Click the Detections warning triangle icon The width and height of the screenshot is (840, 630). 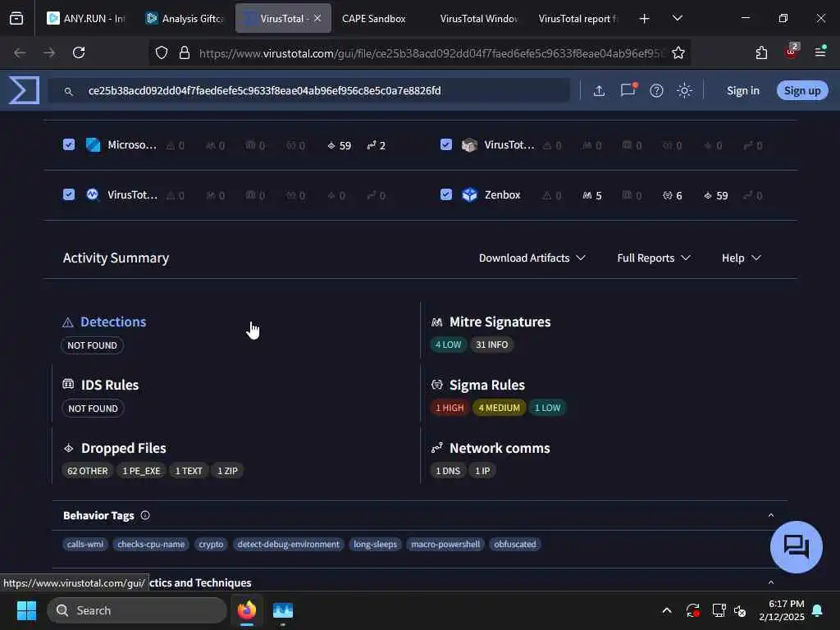point(68,322)
